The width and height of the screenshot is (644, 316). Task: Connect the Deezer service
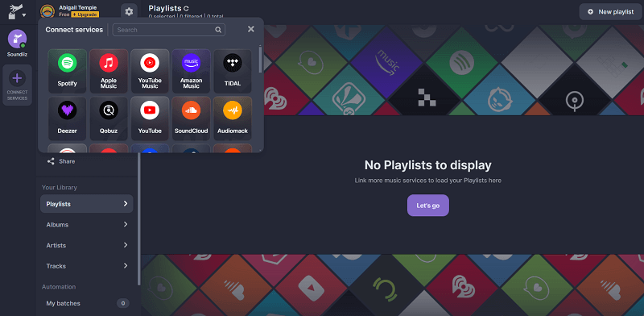tap(68, 118)
